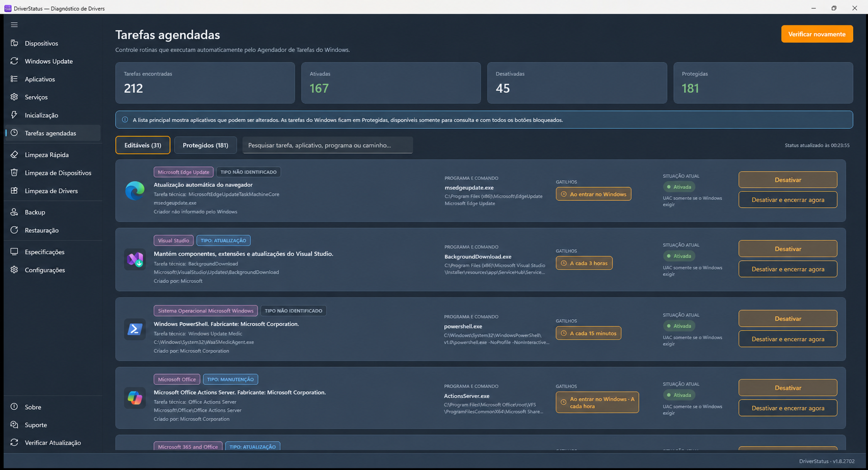This screenshot has height=470, width=868.
Task: Disable the BackgroundDownload.exe Visual Studio task
Action: click(x=787, y=248)
